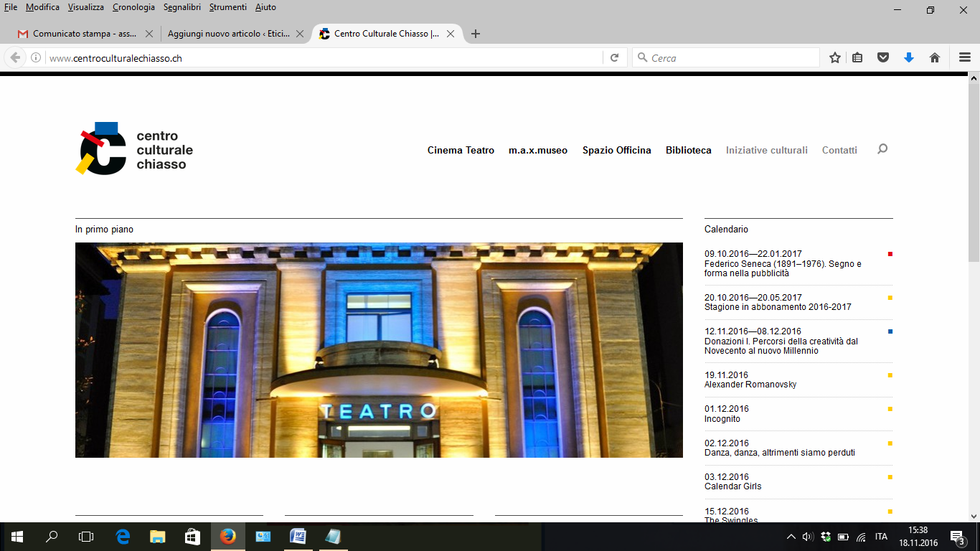Open File Explorer from taskbar
This screenshot has height=551, width=980.
click(158, 537)
